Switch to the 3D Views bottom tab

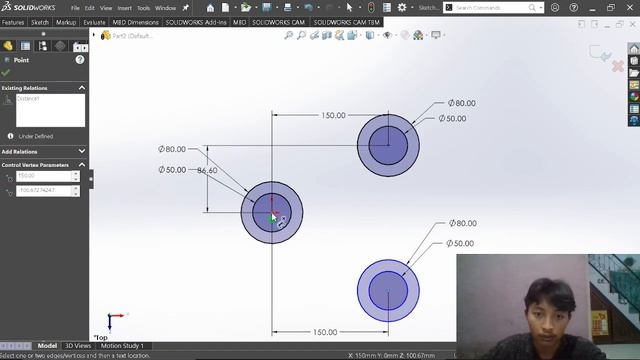[x=78, y=346]
